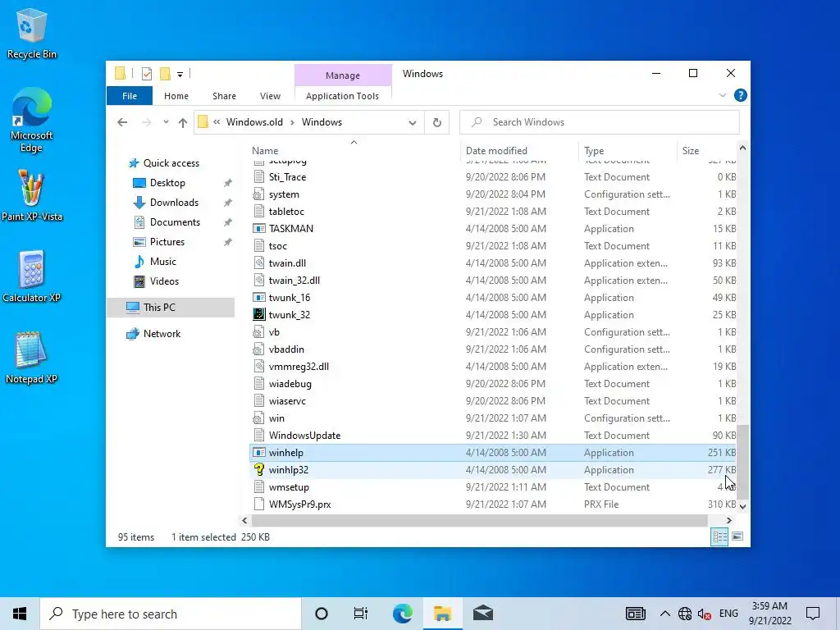Viewport: 840px width, 630px height.
Task: Open Documents in the navigation pane
Action: pyautogui.click(x=175, y=222)
